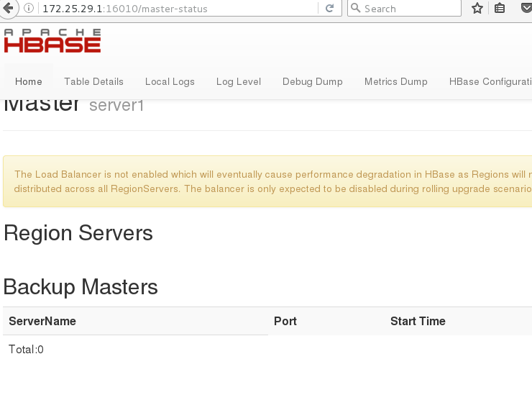Go back using the browser back arrow
The height and width of the screenshot is (395, 532).
7,7
